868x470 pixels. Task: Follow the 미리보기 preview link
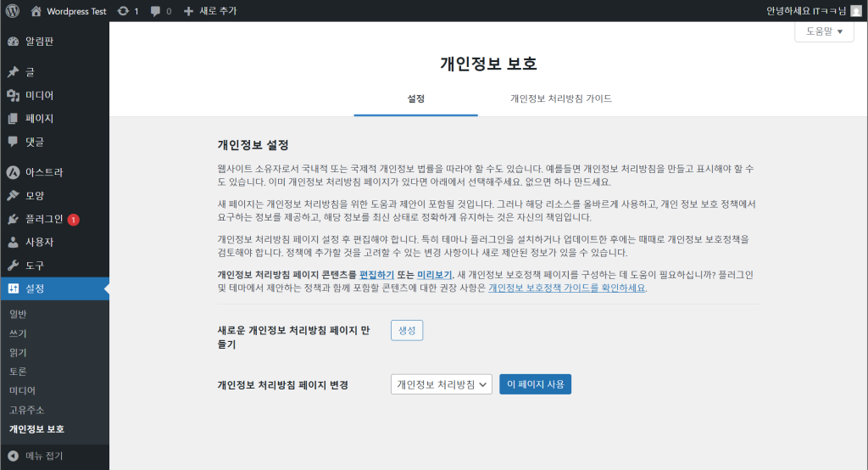pos(434,275)
